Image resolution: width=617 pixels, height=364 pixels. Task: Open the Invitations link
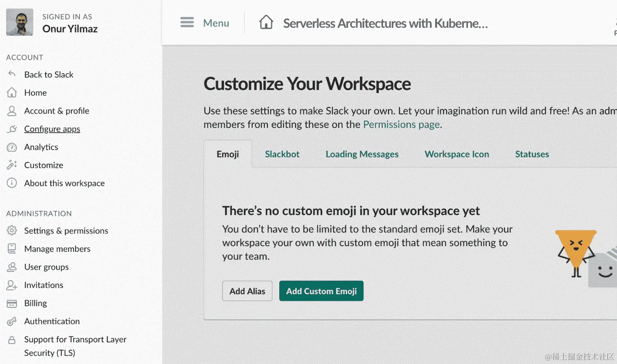43,285
